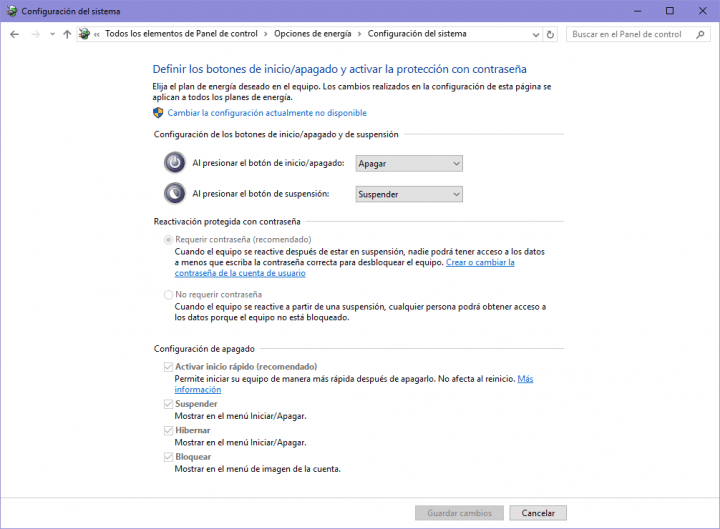The height and width of the screenshot is (529, 720).
Task: Toggle the 'Hibernar' checkbox
Action: [x=169, y=431]
